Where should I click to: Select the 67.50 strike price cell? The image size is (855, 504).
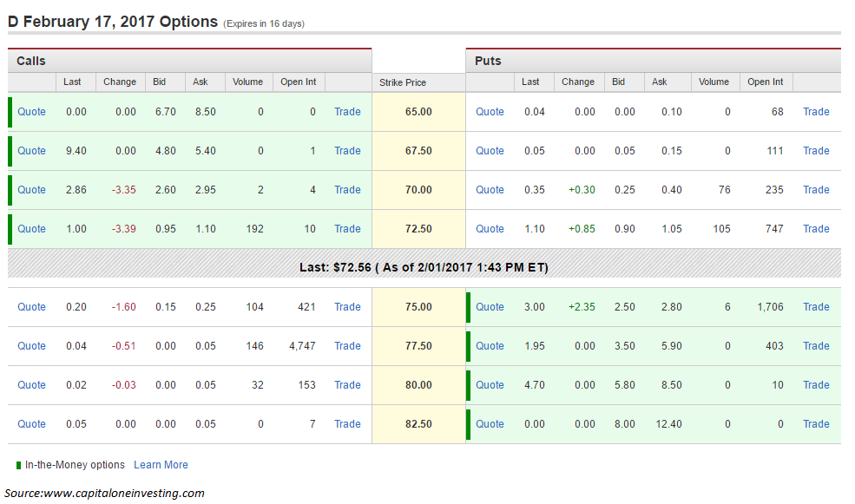coord(418,151)
